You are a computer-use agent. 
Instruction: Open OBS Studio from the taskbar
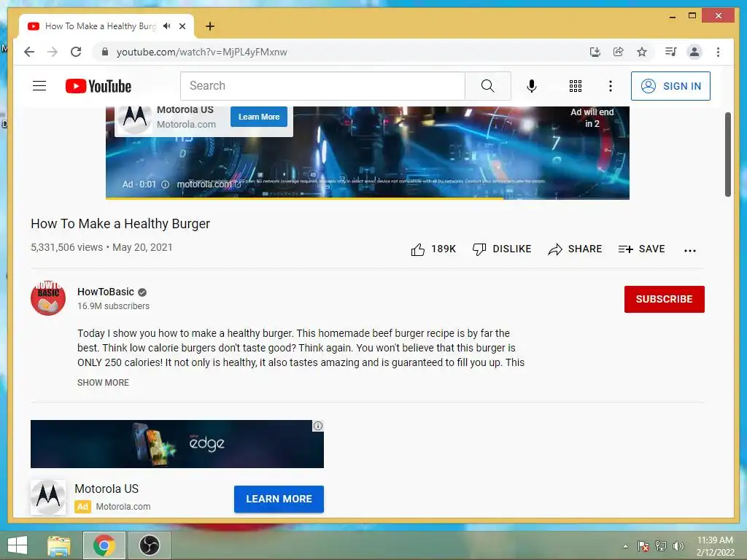click(x=149, y=545)
